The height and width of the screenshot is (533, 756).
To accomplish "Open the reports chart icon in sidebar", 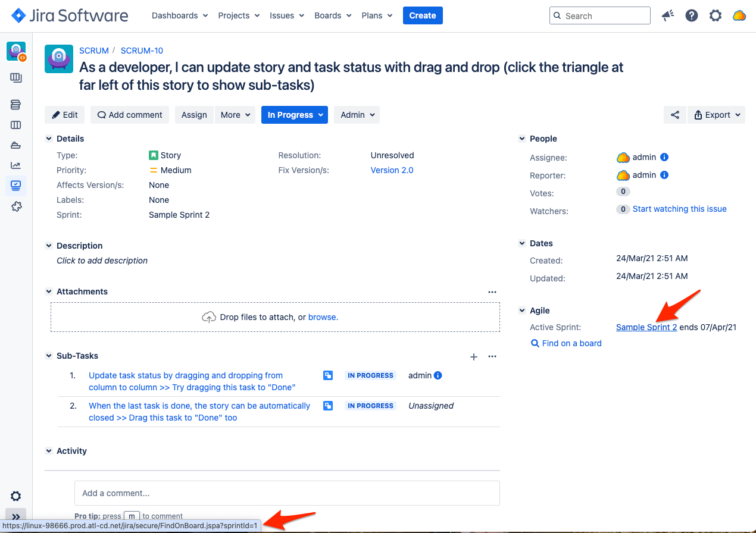I will coord(16,165).
